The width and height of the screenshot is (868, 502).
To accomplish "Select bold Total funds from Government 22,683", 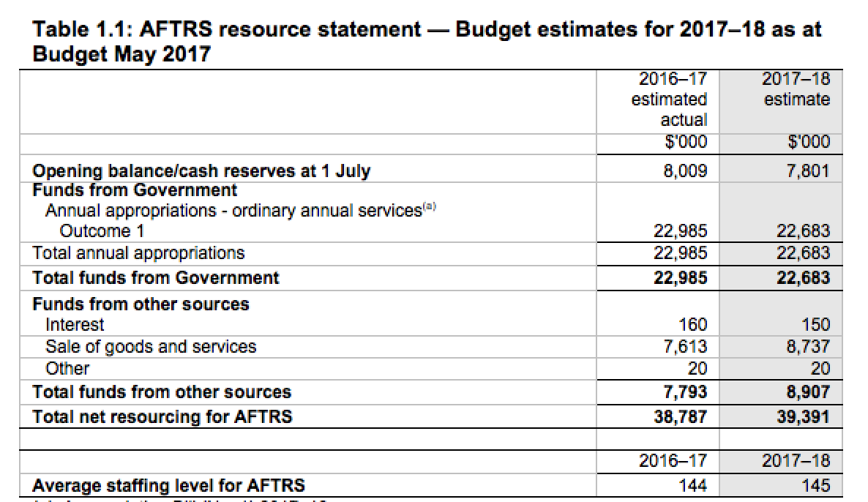I will 804,278.
